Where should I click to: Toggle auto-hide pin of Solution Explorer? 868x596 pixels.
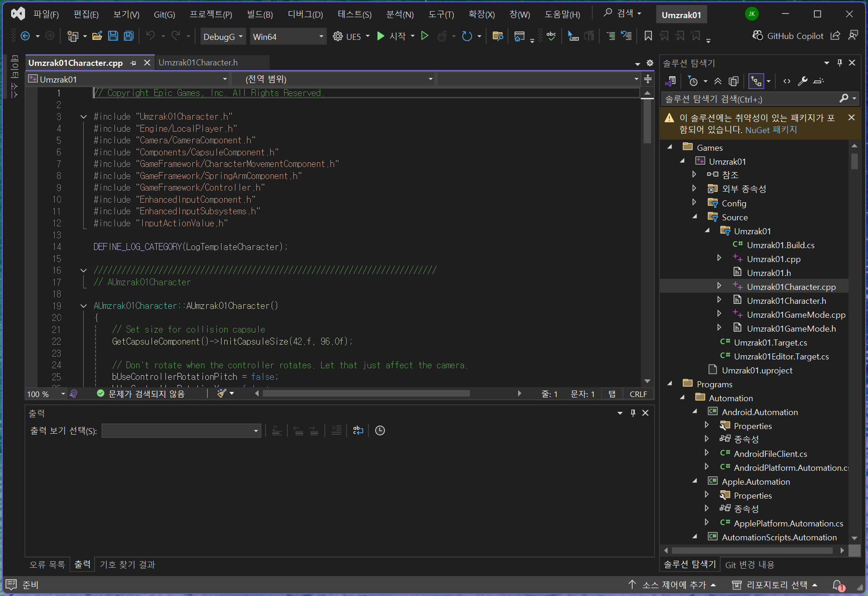coord(840,63)
